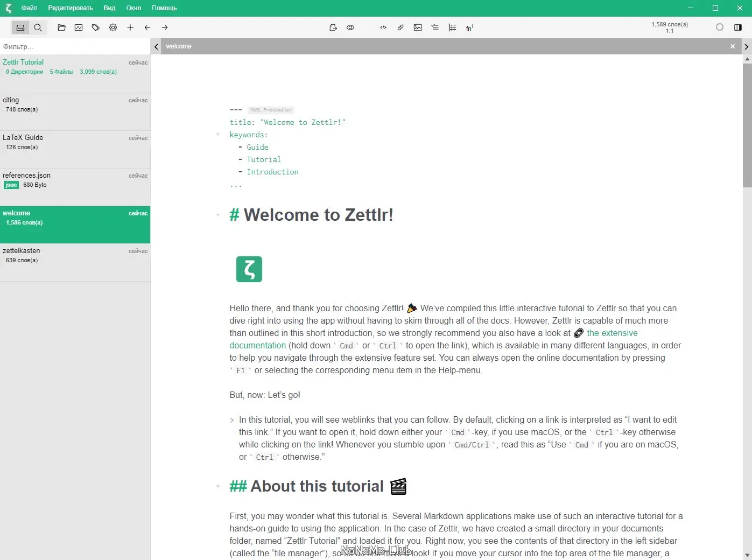Viewport: 752px width, 560px height.
Task: Toggle readability mode with the eye icon
Action: pyautogui.click(x=350, y=27)
